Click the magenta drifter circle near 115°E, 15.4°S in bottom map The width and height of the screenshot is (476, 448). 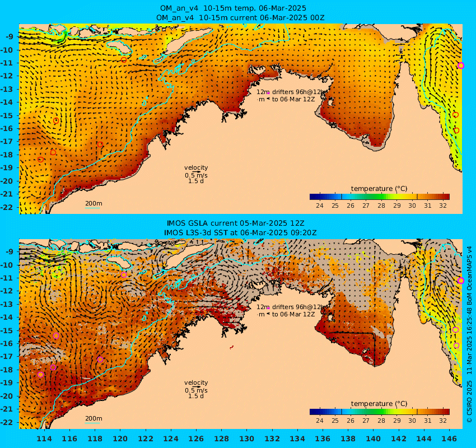click(56, 335)
